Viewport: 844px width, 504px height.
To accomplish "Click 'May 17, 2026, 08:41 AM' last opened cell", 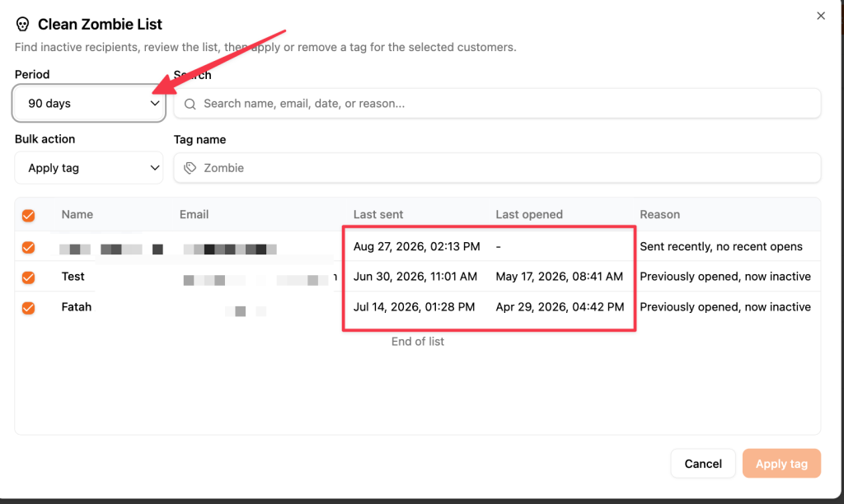I will point(560,277).
